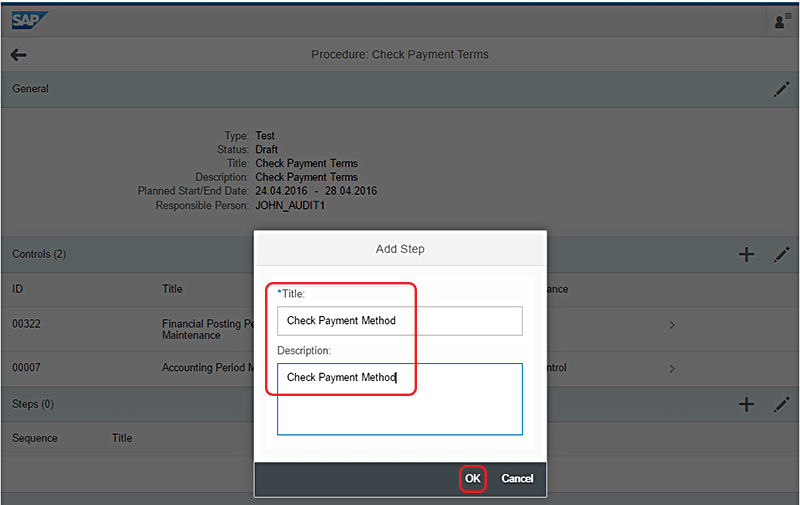The width and height of the screenshot is (800, 505).
Task: Edit the General section with pencil icon
Action: pos(781,89)
